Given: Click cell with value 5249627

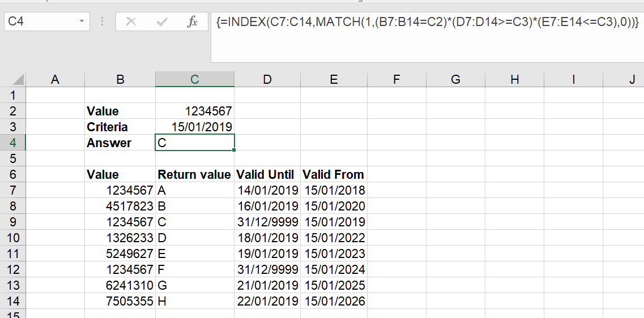Looking at the screenshot, I should click(120, 253).
